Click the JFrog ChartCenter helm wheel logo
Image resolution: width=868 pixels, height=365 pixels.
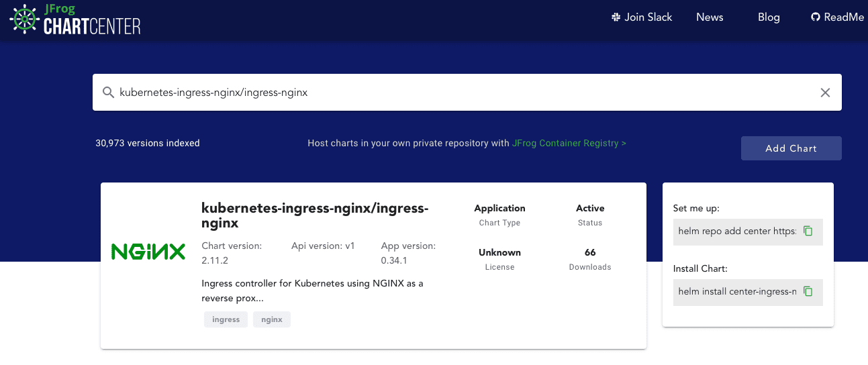tap(24, 19)
